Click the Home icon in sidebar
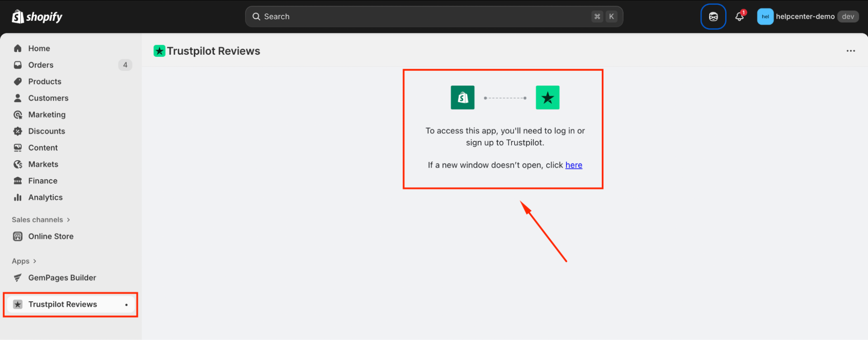Image resolution: width=868 pixels, height=340 pixels. (18, 48)
